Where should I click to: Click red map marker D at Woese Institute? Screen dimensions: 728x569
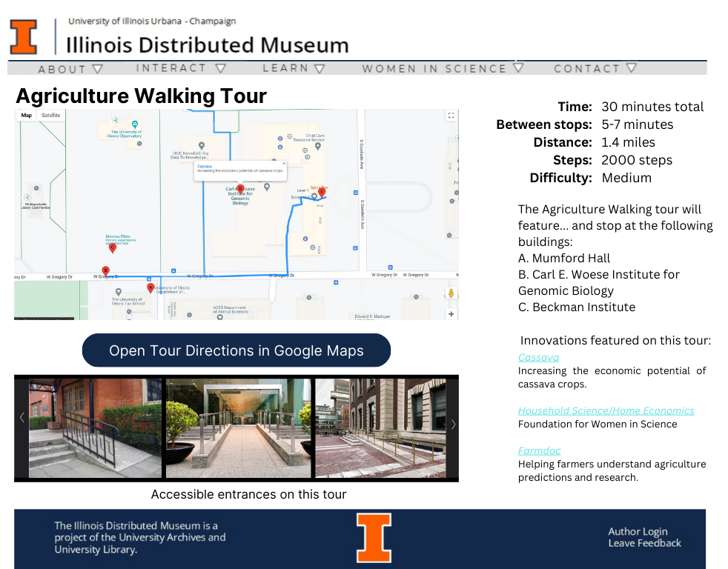pyautogui.click(x=240, y=190)
